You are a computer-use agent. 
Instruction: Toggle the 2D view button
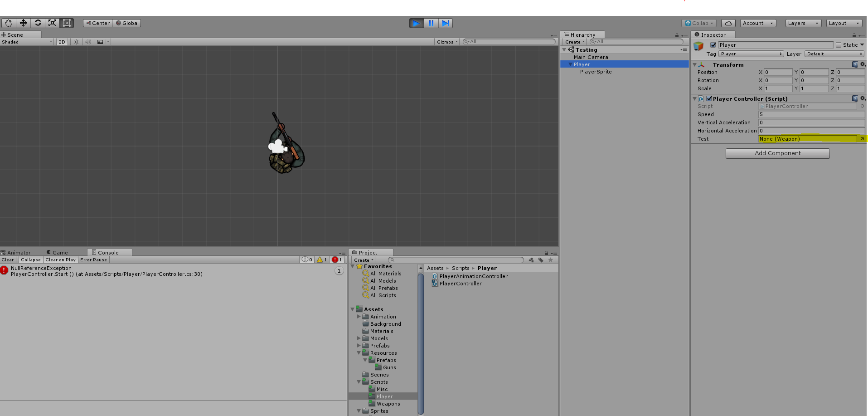point(62,42)
